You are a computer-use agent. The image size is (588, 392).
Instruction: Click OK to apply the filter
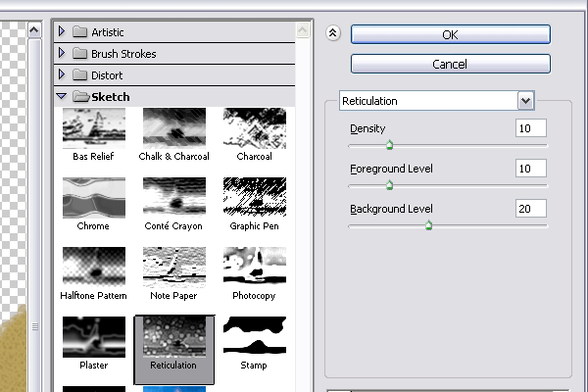click(x=451, y=34)
